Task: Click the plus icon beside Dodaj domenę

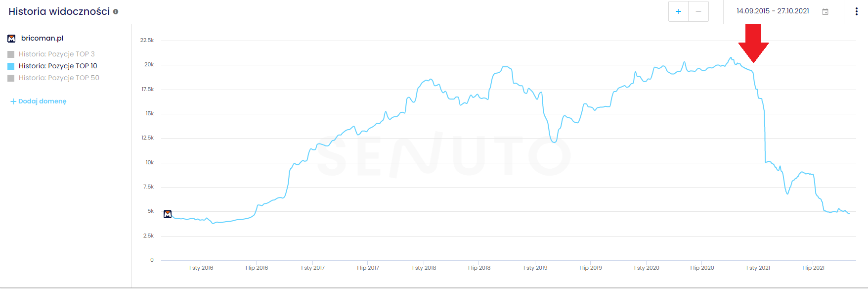Action: (13, 101)
